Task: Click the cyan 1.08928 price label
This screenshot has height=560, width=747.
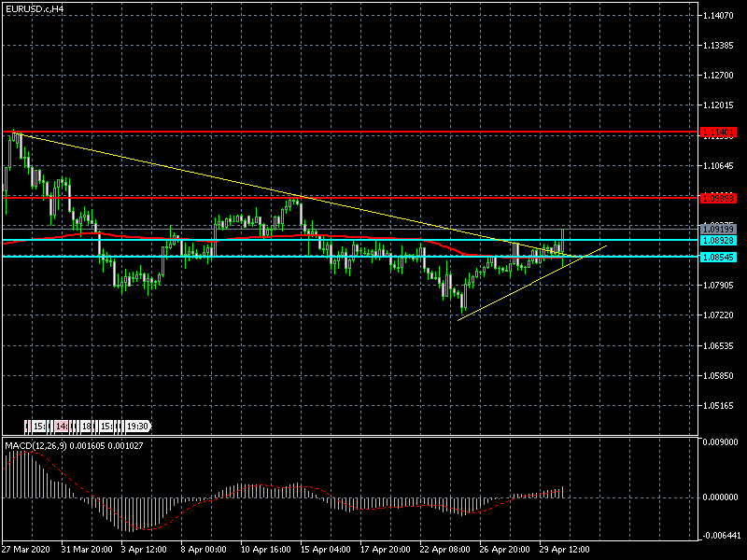Action: (718, 241)
